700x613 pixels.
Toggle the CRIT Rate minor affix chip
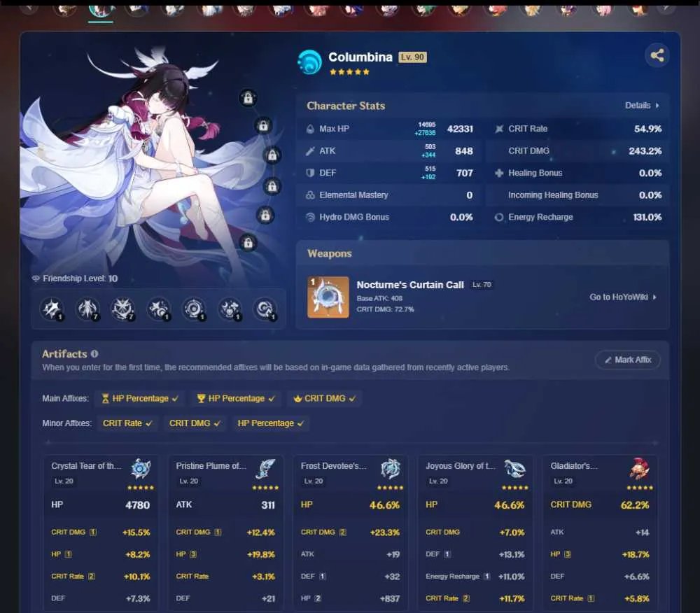pos(127,423)
